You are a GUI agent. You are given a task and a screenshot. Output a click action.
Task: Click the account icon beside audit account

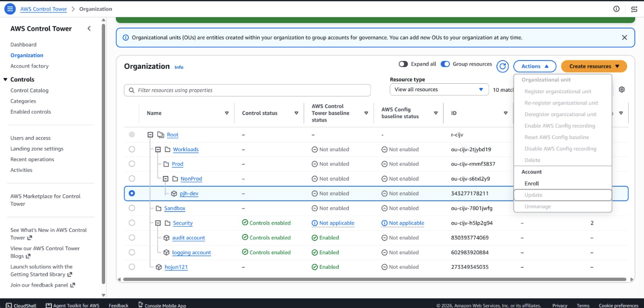[x=166, y=238]
